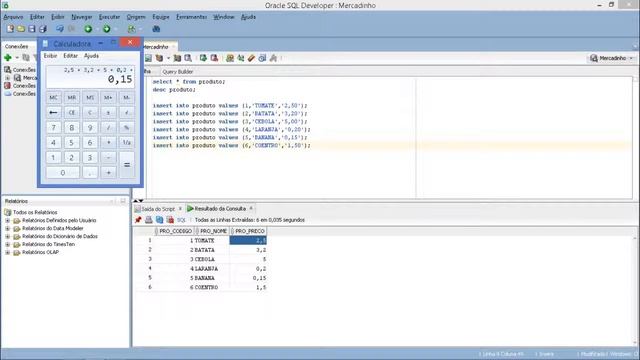Click the print icon in query result toolbar
This screenshot has height=360, width=640.
pyautogui.click(x=149, y=220)
